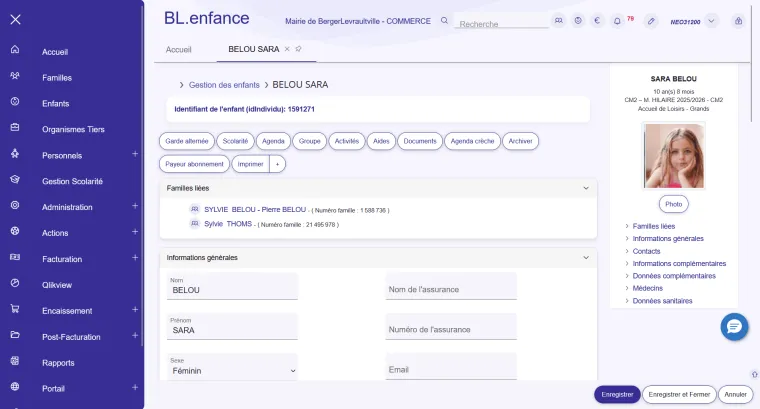The width and height of the screenshot is (760, 409).
Task: Open the Gestion des enfants breadcrumb link
Action: click(x=224, y=85)
